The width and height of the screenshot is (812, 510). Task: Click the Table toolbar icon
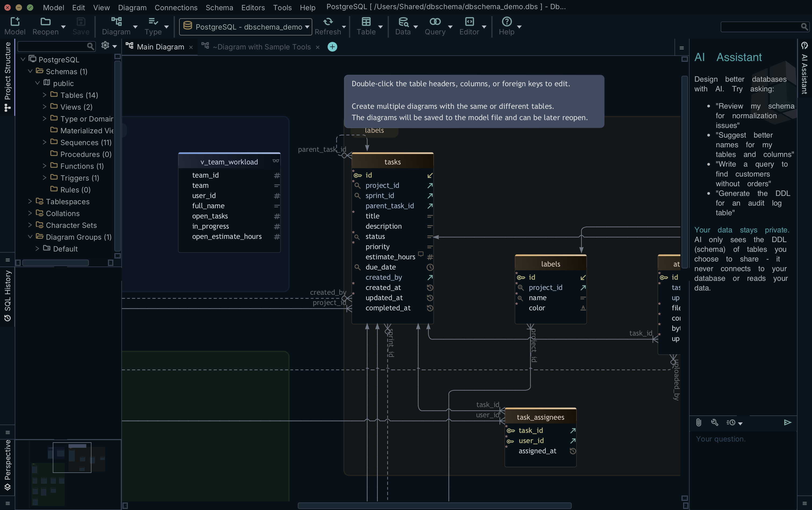366,22
